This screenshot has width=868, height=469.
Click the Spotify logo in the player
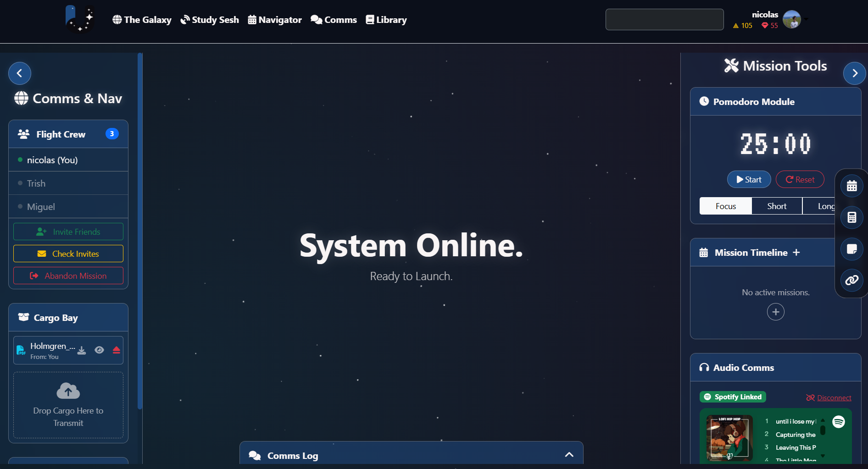839,422
